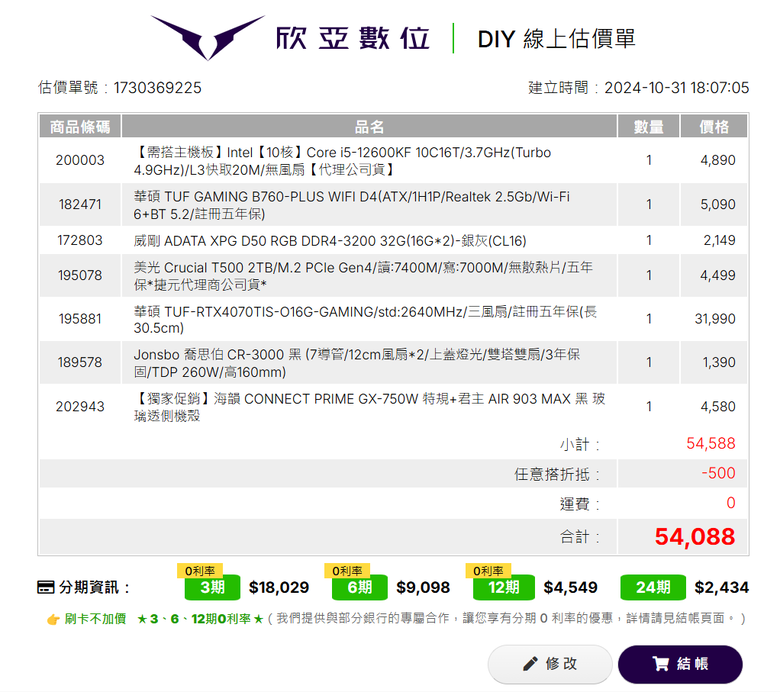Click the 欣亞數位 eagle logo icon

coord(207,37)
